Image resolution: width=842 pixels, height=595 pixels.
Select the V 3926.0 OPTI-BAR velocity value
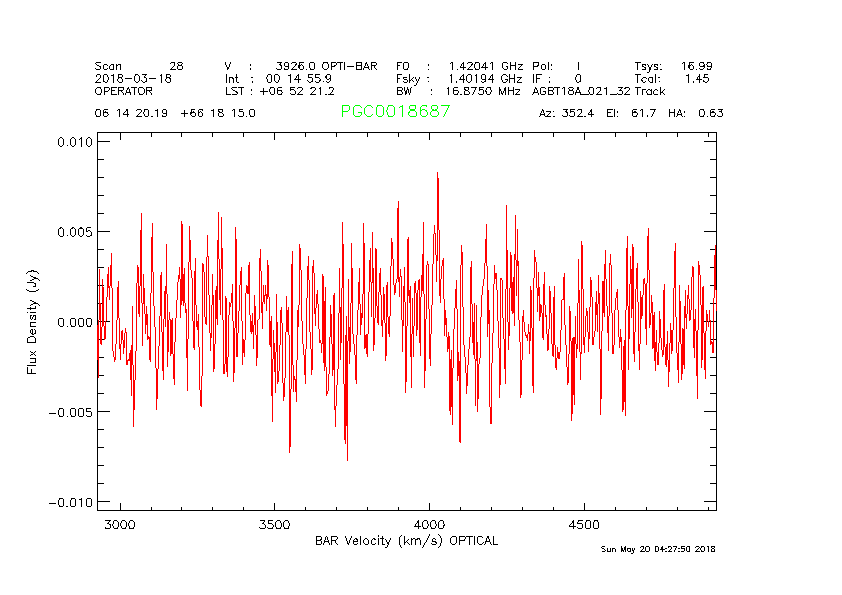pos(301,66)
